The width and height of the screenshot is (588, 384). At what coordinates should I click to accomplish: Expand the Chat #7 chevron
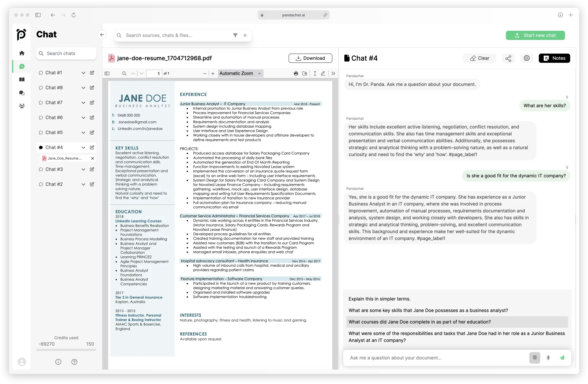point(83,103)
